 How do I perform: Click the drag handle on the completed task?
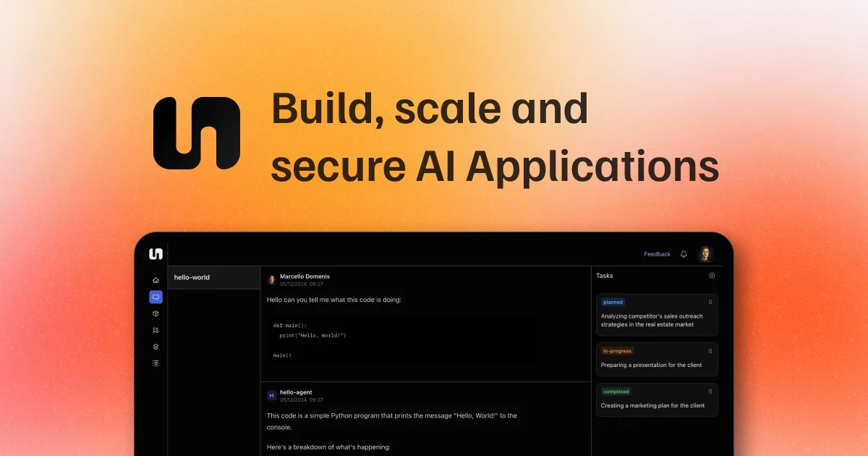[710, 391]
